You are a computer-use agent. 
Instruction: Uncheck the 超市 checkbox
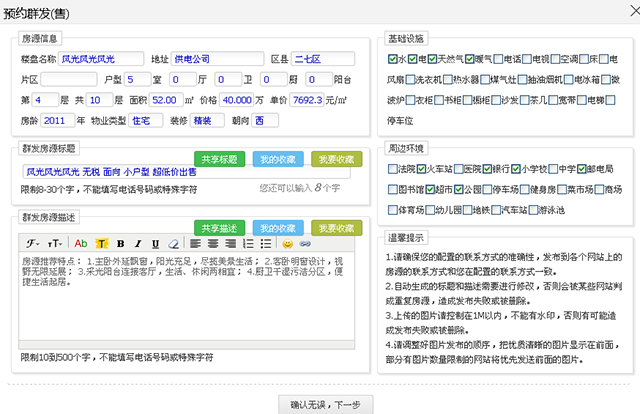430,189
